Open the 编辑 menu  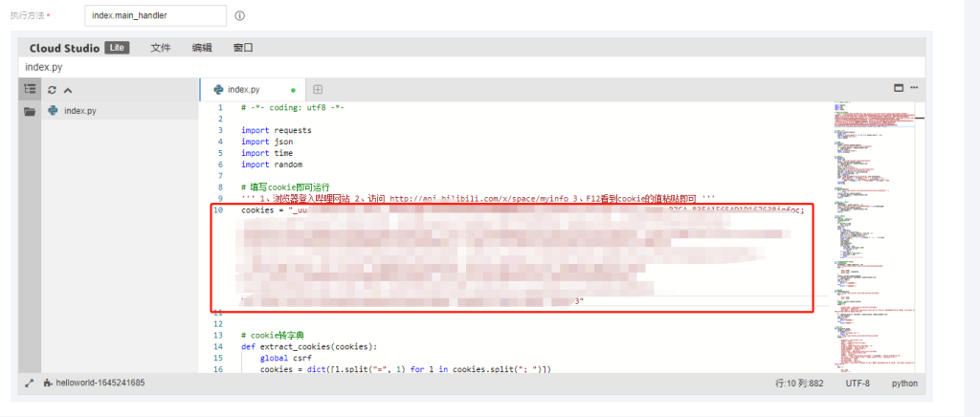pos(202,48)
